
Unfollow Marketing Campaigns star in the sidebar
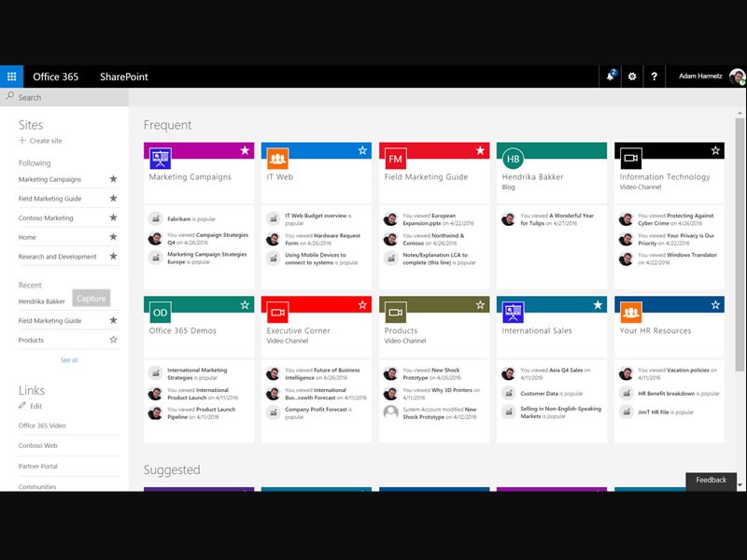click(x=111, y=179)
